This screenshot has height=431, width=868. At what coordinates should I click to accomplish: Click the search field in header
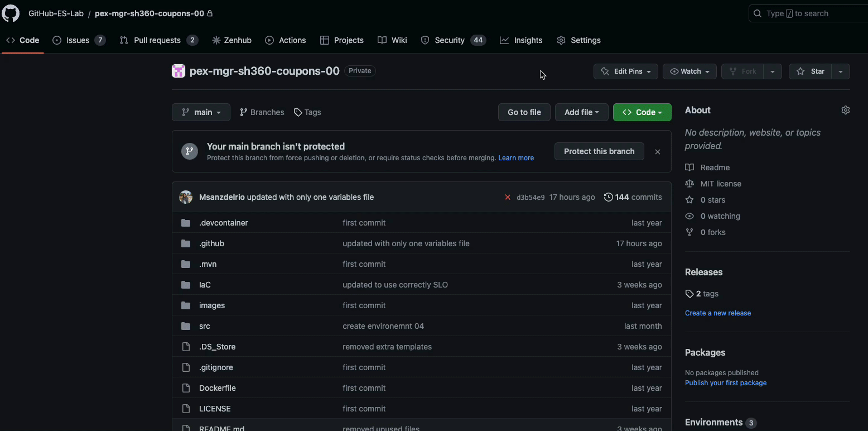point(808,13)
